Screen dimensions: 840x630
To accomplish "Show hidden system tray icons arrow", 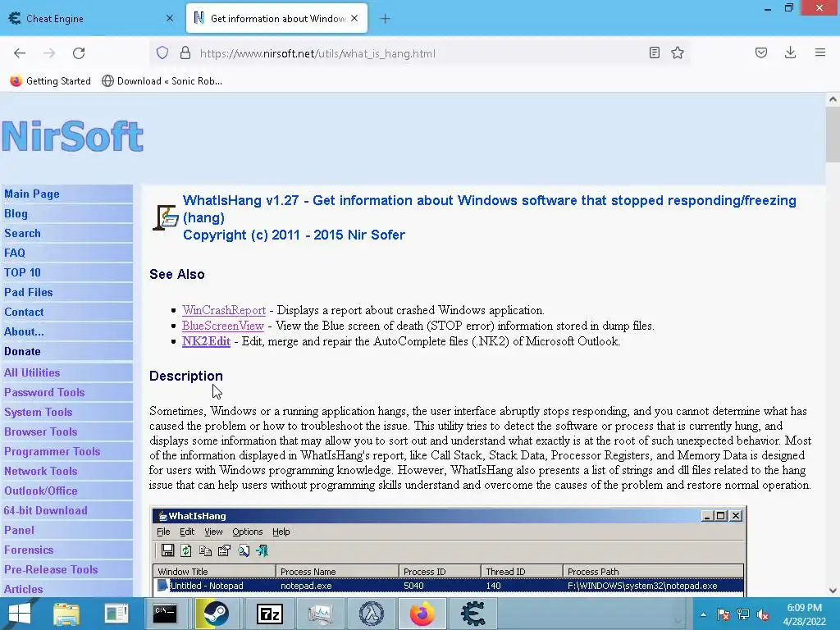I will [x=703, y=614].
